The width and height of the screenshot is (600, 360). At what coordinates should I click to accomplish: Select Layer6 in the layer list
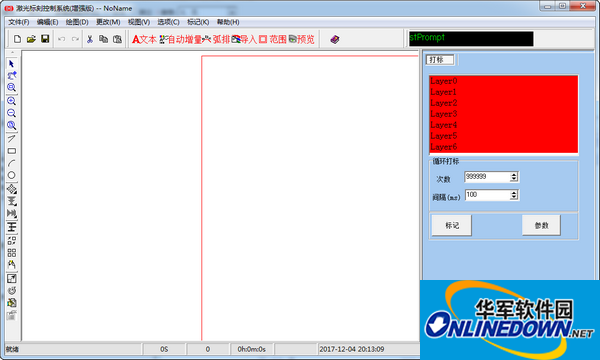504,147
